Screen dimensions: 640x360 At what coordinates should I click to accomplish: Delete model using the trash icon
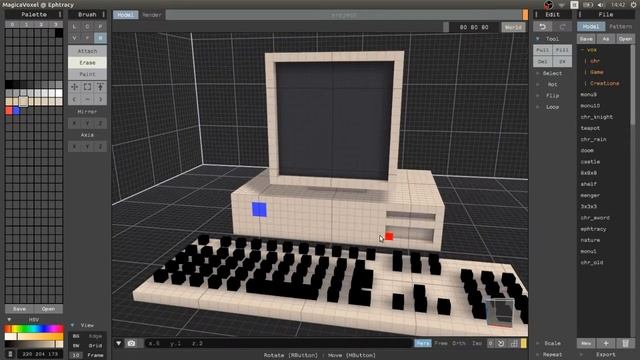point(625,343)
